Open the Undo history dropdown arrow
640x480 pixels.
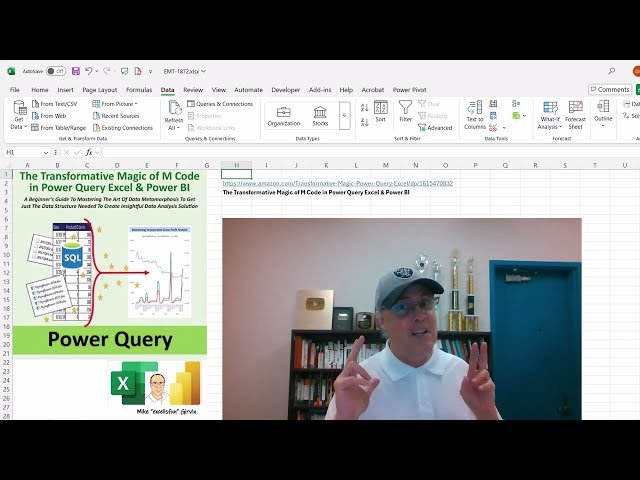(97, 71)
